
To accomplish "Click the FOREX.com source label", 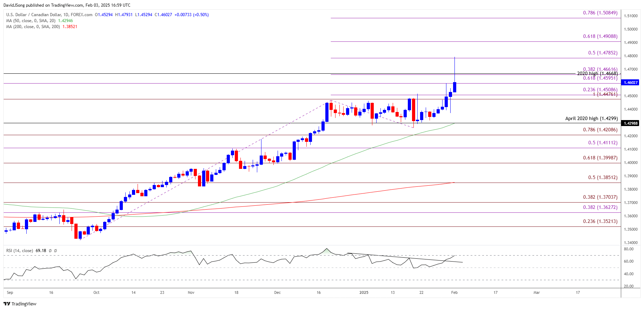I will click(x=81, y=15).
